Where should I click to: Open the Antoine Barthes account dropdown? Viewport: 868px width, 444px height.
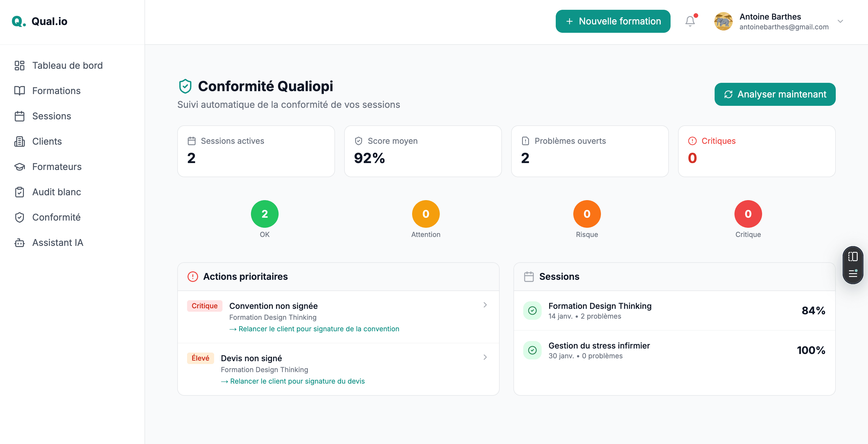pyautogui.click(x=840, y=21)
